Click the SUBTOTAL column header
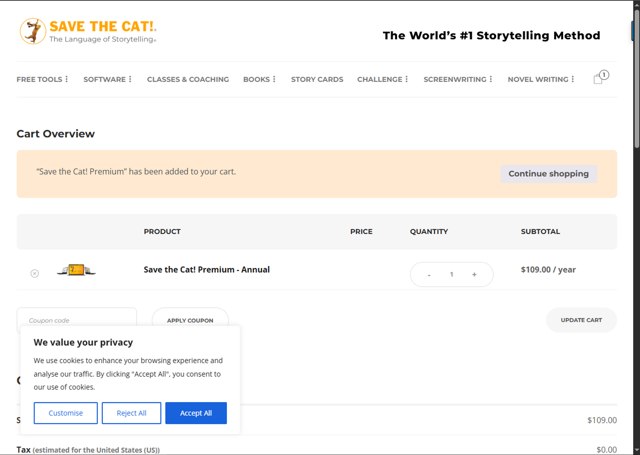This screenshot has height=455, width=640. point(540,231)
